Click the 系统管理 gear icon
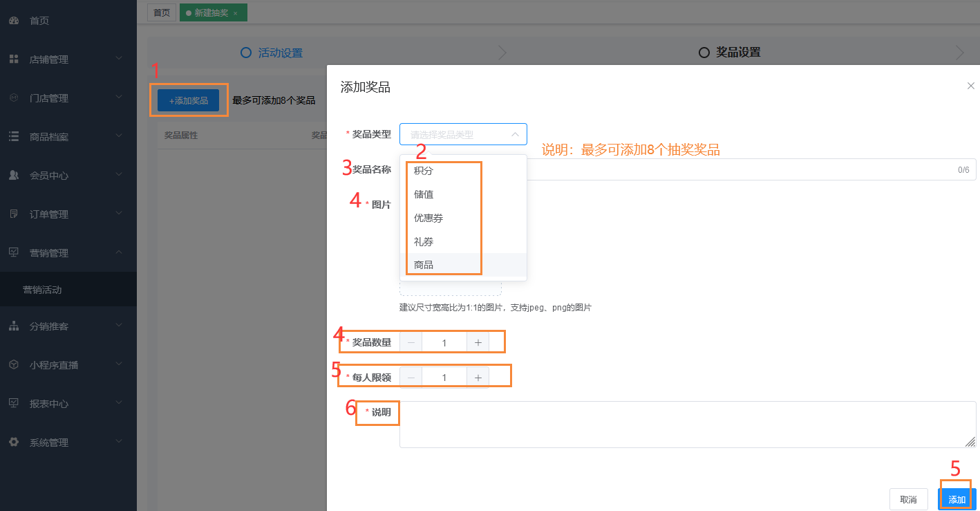 pos(14,443)
